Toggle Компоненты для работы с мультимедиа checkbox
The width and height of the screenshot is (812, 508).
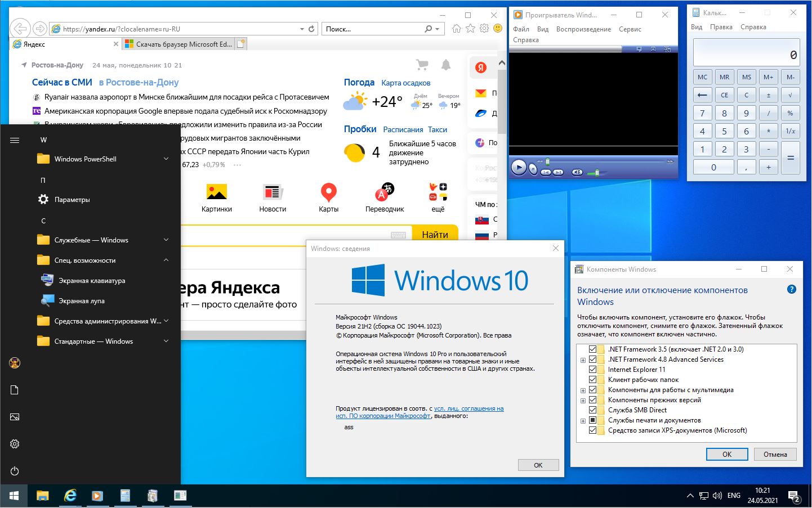(x=592, y=390)
